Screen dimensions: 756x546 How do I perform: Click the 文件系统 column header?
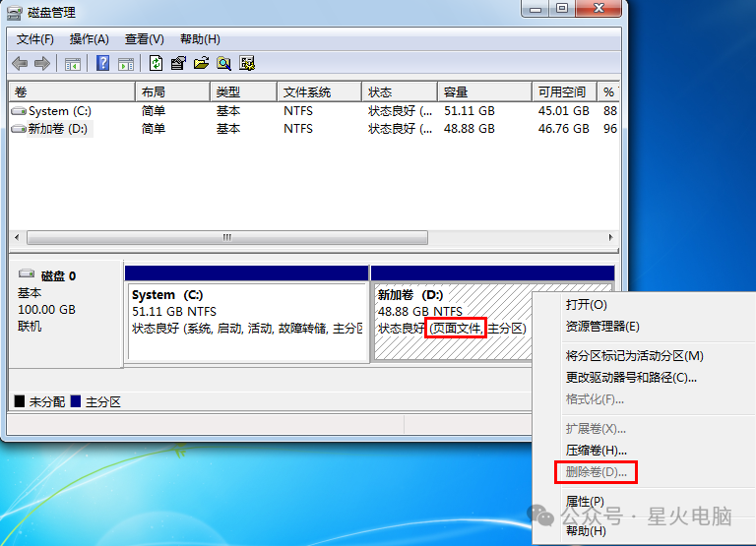307,91
